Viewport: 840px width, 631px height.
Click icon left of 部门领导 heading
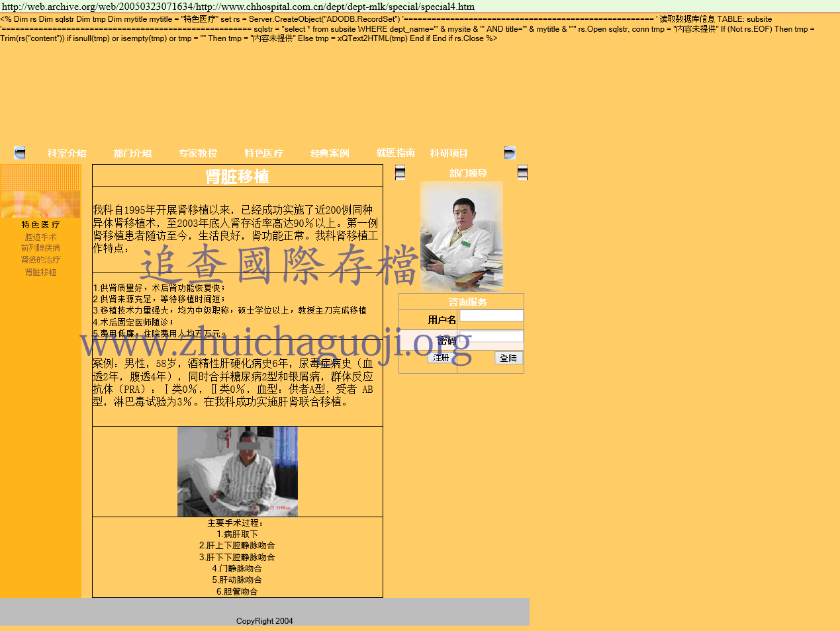[x=400, y=173]
